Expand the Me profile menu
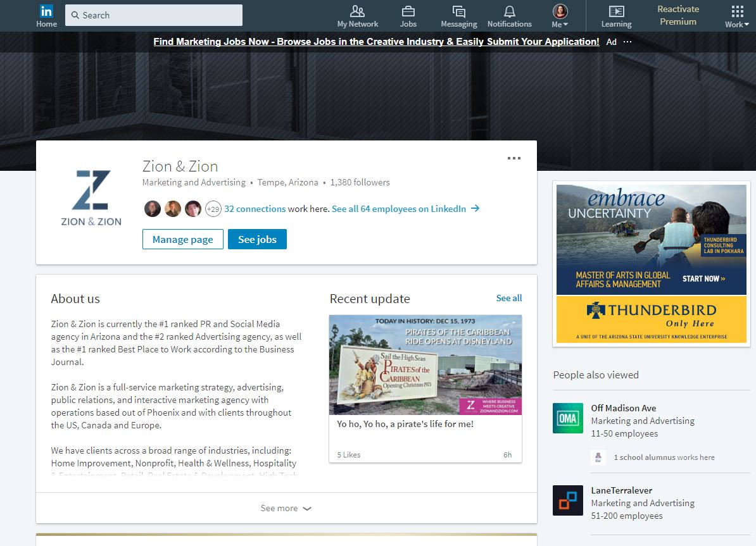Image resolution: width=756 pixels, height=546 pixels. (x=559, y=15)
